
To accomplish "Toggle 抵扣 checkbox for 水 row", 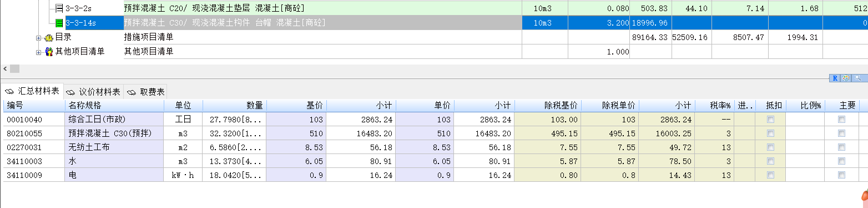I will pyautogui.click(x=770, y=161).
